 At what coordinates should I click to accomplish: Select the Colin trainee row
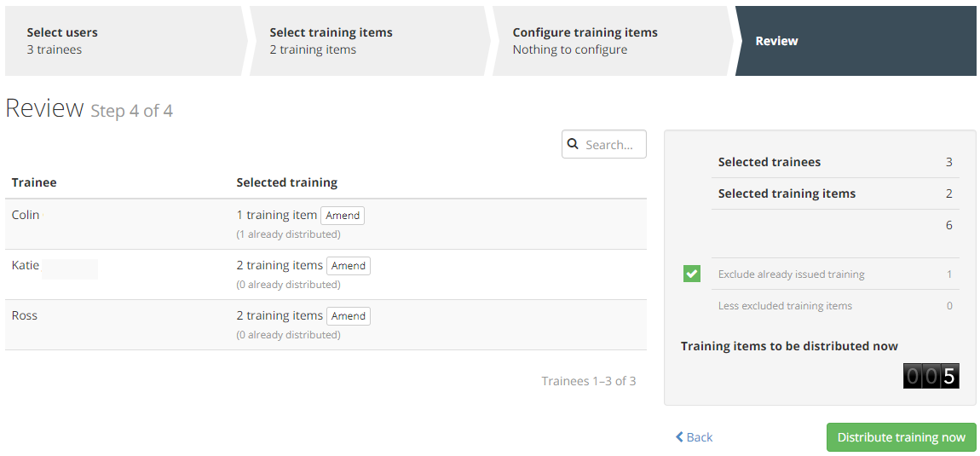click(326, 224)
